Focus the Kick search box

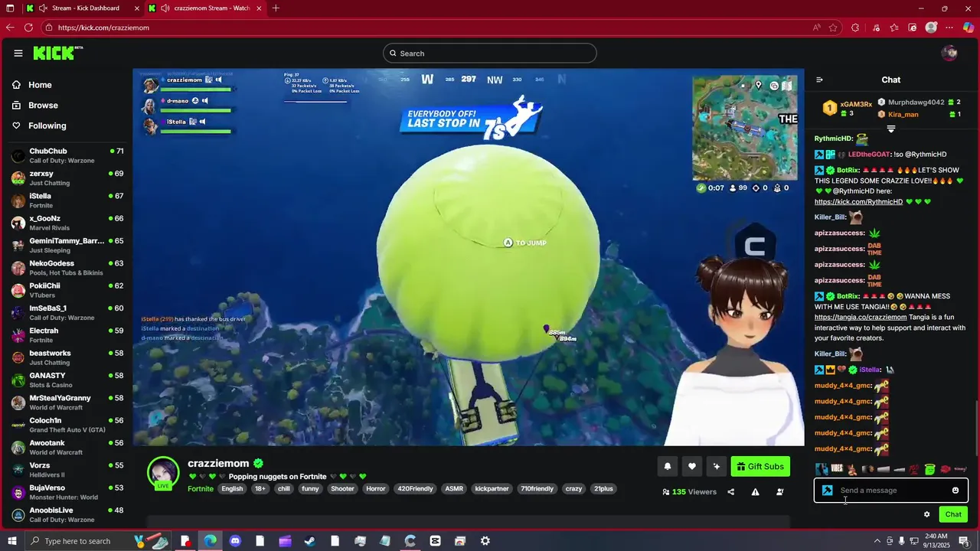(x=490, y=54)
